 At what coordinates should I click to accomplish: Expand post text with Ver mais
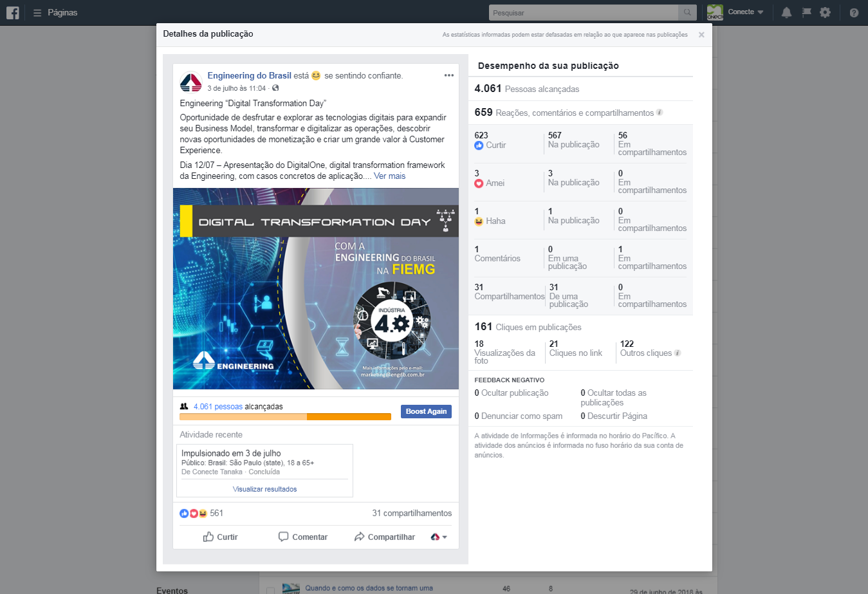tap(389, 176)
